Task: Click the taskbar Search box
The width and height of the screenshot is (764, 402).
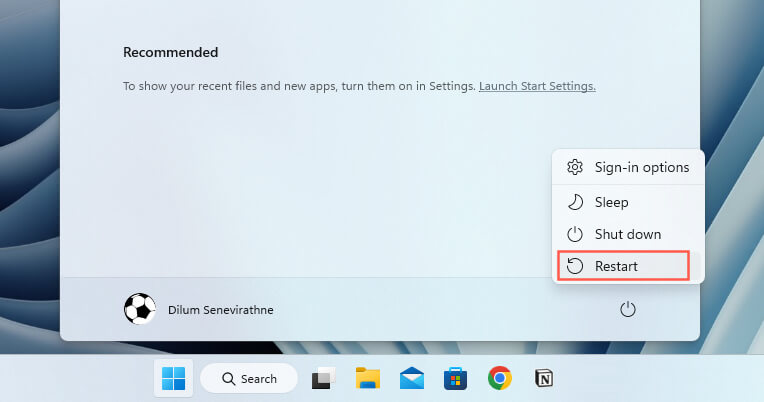Action: coord(249,379)
